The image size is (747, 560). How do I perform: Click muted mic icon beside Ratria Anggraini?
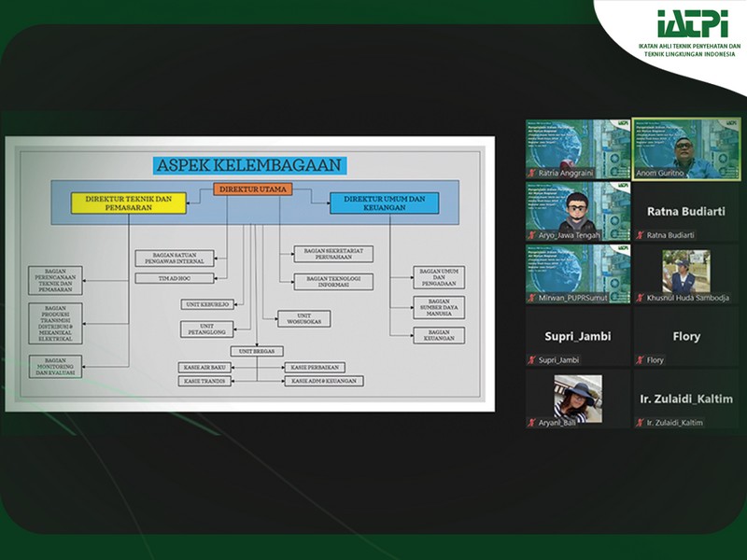(x=531, y=173)
